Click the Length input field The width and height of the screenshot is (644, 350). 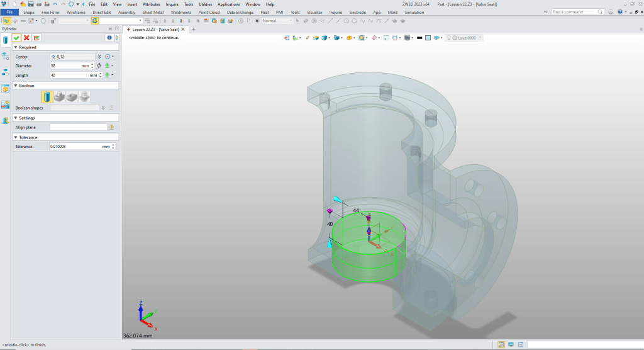[68, 75]
